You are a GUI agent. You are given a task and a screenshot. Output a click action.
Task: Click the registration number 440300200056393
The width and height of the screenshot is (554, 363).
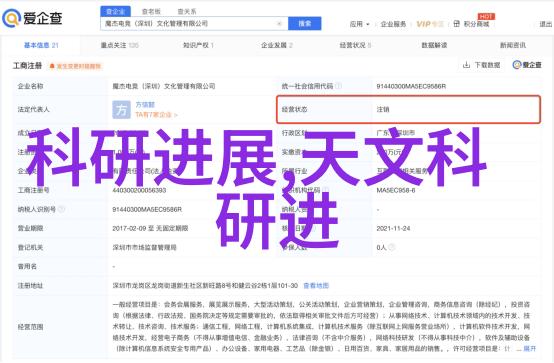pos(139,190)
